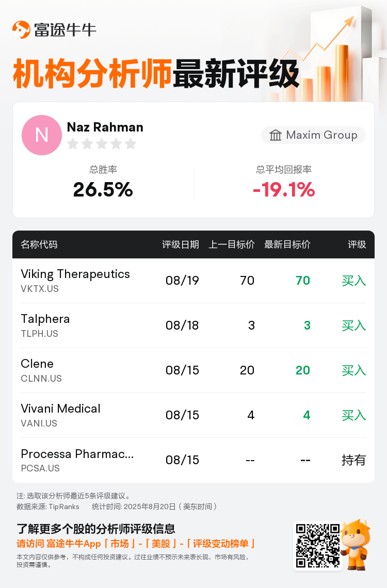Click the 最新目标价 column header
This screenshot has width=387, height=588.
point(287,244)
